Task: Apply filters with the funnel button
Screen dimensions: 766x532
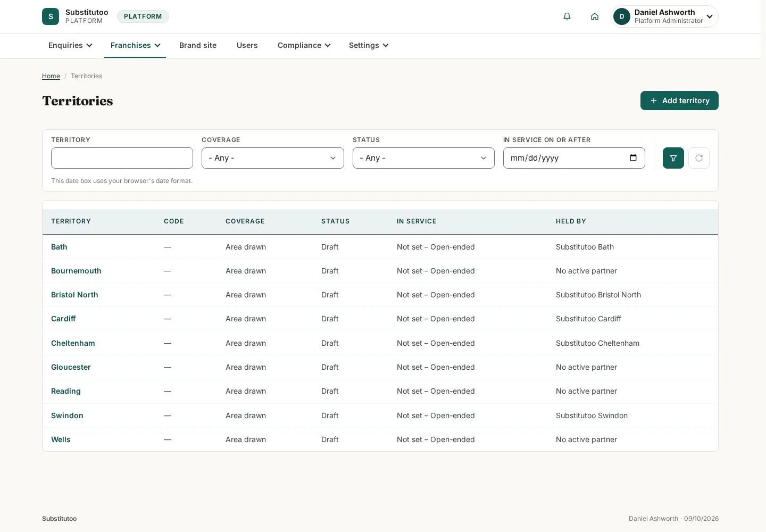Action: (x=673, y=158)
